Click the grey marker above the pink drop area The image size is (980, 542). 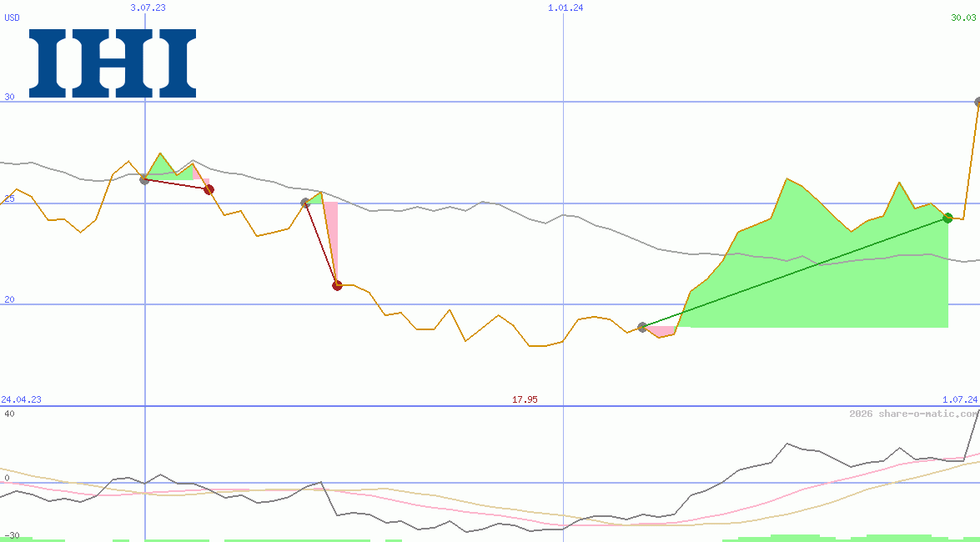point(304,201)
